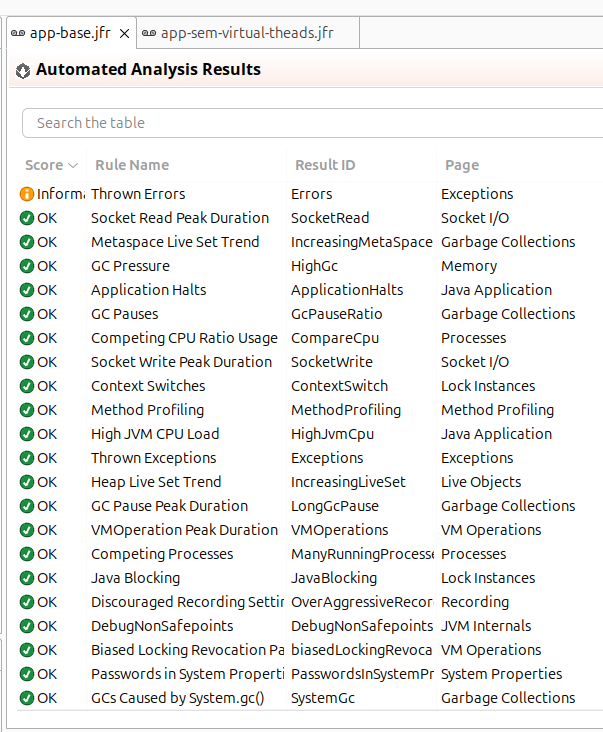This screenshot has width=603, height=732.
Task: Click the orange Information icon for Thrown Errors
Action: 27,194
